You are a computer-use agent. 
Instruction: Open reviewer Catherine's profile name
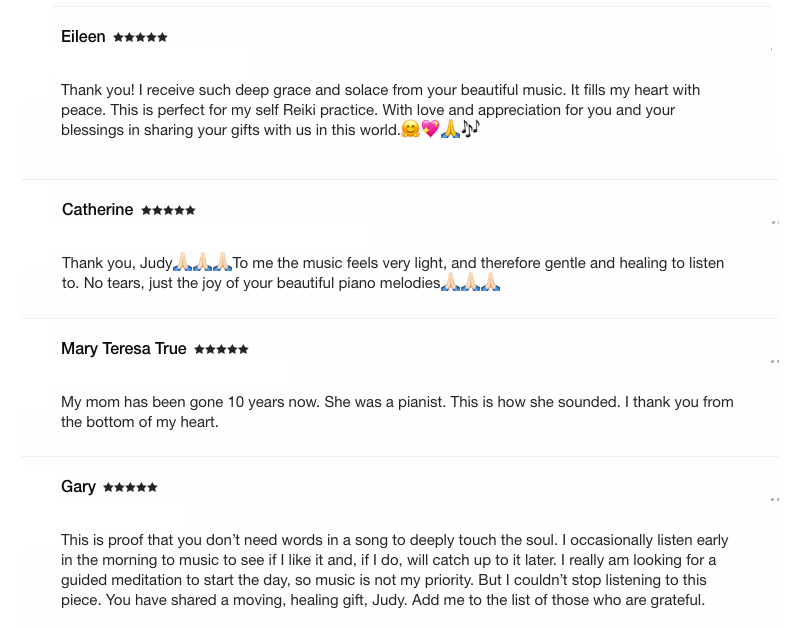97,210
